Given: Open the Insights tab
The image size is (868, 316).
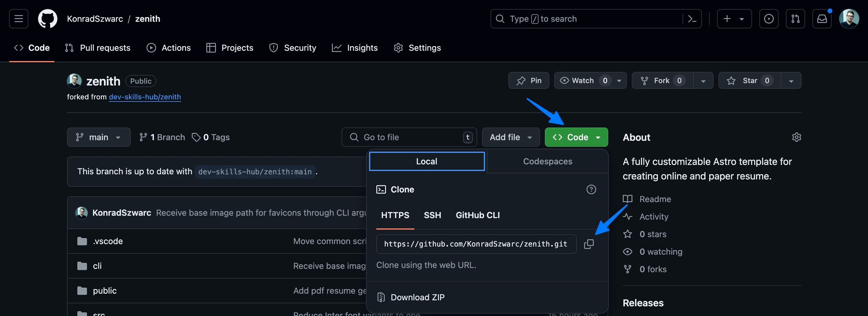Looking at the screenshot, I should tap(355, 48).
